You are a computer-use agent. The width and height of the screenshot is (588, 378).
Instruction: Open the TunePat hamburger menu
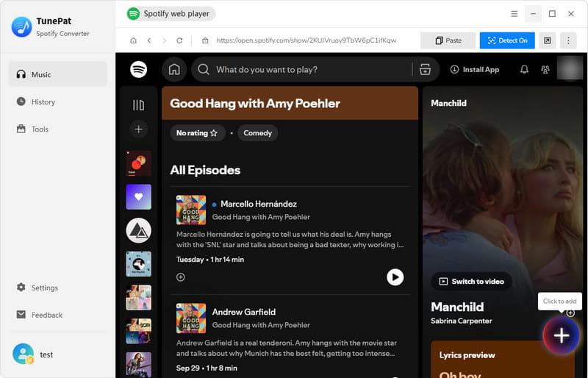514,14
